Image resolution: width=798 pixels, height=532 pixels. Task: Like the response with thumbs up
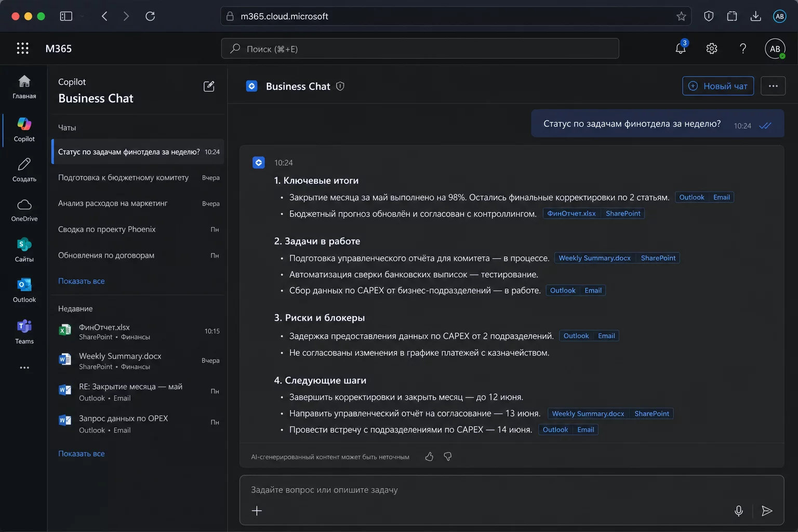click(429, 457)
